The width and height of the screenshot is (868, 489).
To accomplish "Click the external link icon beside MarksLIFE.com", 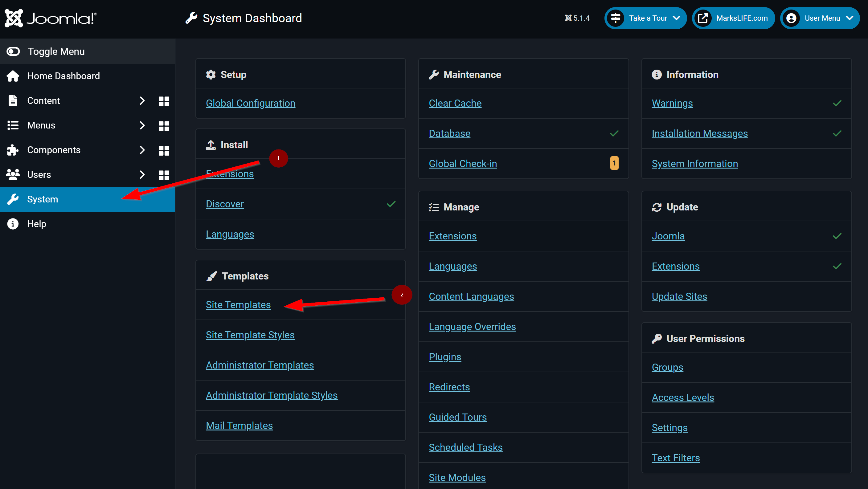I will tap(703, 18).
